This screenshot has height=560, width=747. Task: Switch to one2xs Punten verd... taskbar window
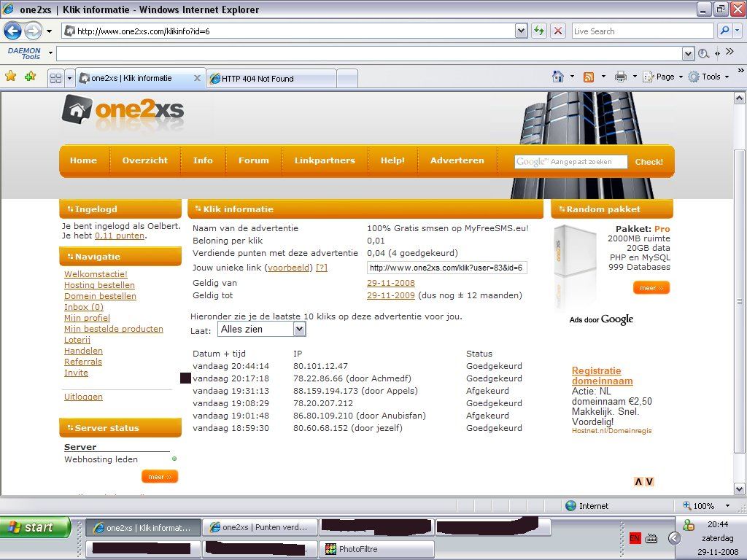(260, 528)
